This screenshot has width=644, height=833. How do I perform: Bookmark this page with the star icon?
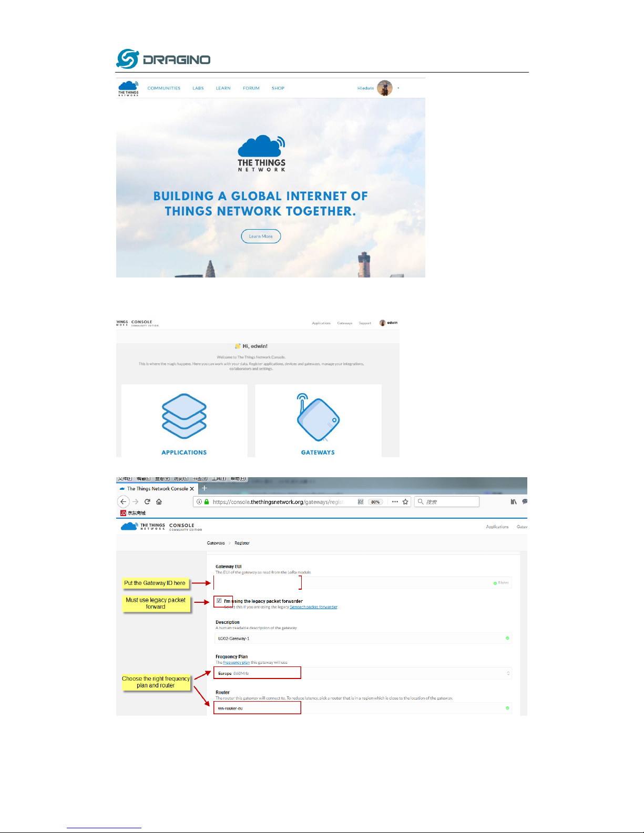click(405, 502)
